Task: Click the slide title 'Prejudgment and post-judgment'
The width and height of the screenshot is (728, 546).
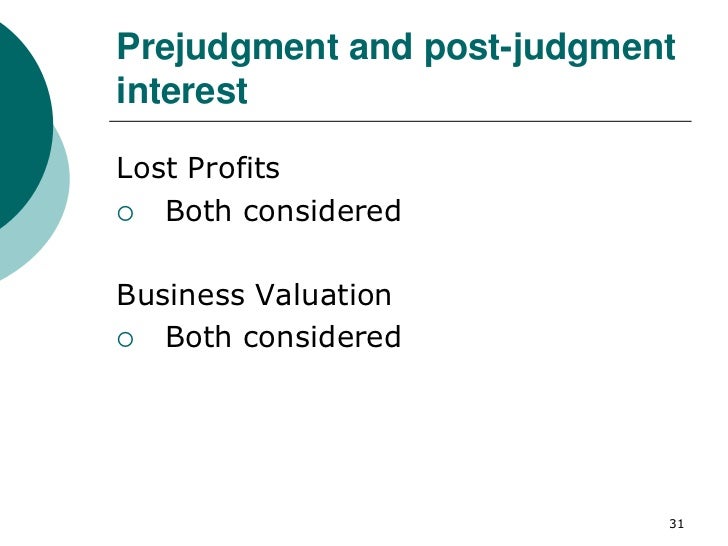Action: pos(396,49)
